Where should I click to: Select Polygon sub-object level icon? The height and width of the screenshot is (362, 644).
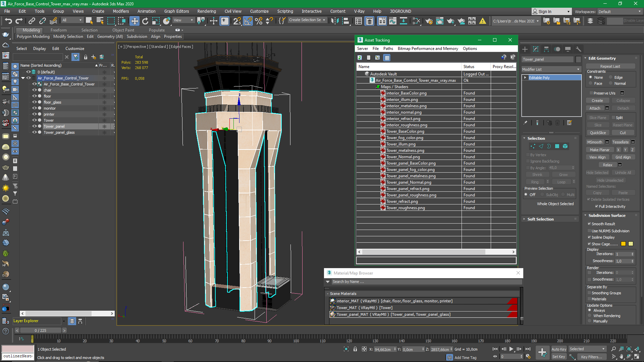(x=557, y=146)
